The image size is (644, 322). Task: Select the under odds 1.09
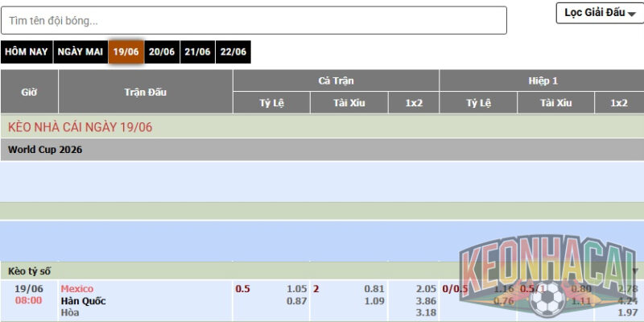374,301
